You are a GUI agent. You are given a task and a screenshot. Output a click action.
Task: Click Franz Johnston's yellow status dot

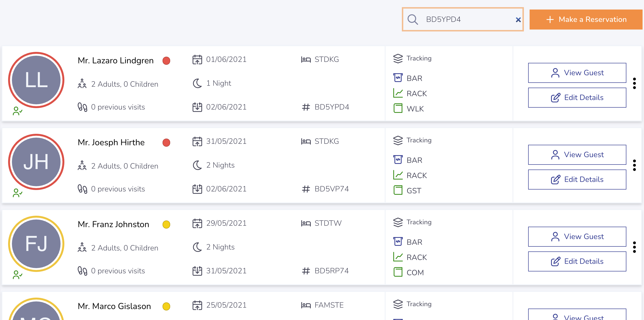[166, 225]
